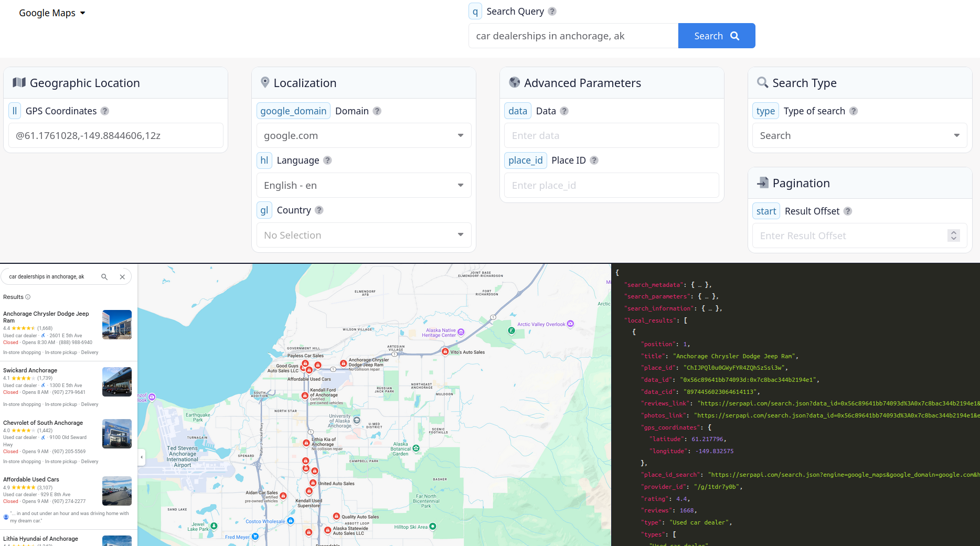Open the Google Maps engine dropdown

52,13
